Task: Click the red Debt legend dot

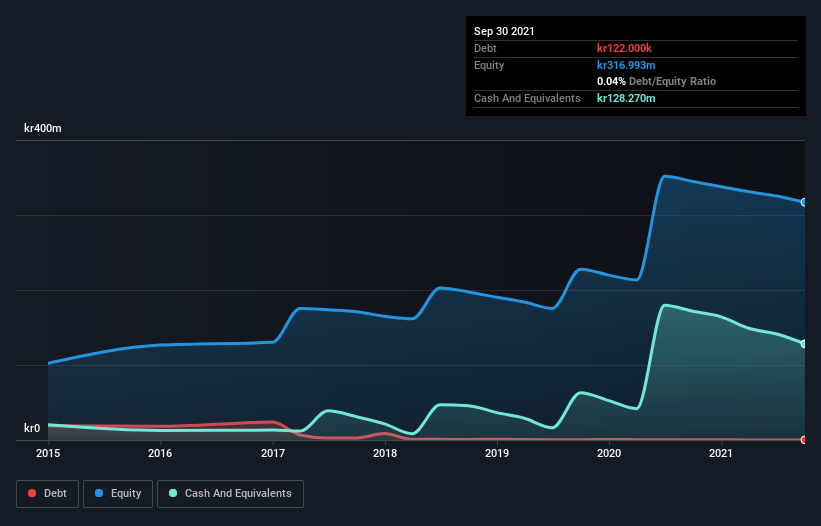Action: 32,493
